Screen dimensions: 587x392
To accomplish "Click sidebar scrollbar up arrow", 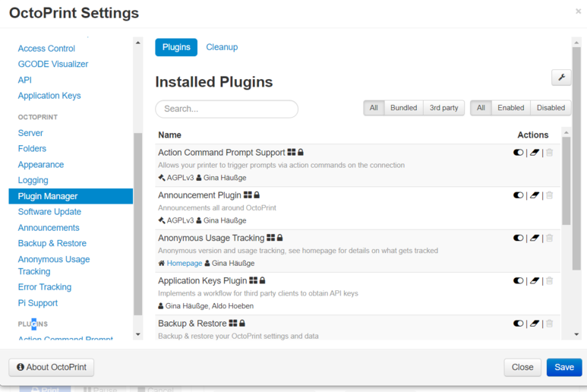I will pyautogui.click(x=137, y=43).
